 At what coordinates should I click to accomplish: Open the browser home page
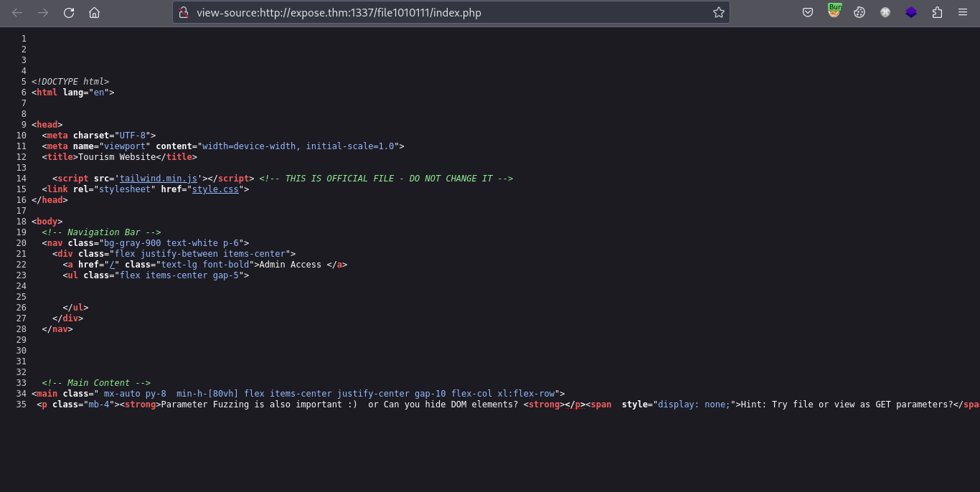(94, 13)
